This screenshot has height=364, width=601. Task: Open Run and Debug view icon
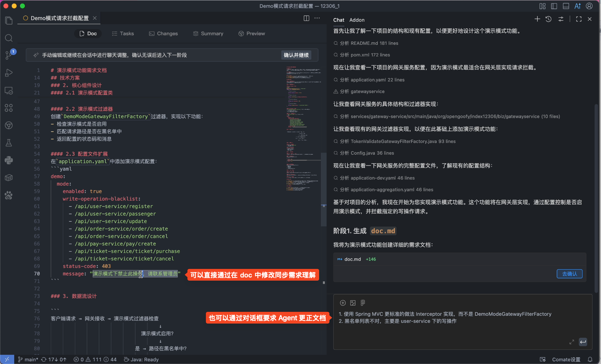9,73
